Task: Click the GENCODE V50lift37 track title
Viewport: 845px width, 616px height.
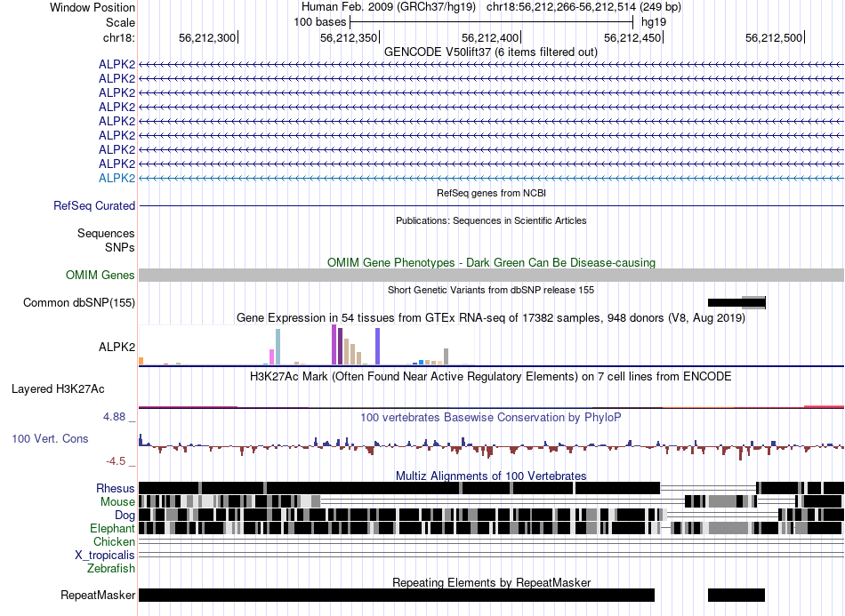Action: coord(490,52)
